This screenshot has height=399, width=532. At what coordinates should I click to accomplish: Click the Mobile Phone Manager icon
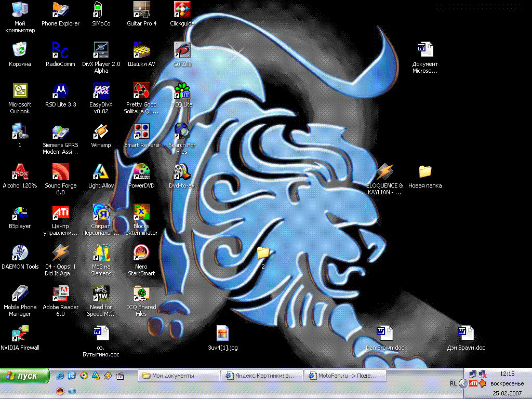20,294
